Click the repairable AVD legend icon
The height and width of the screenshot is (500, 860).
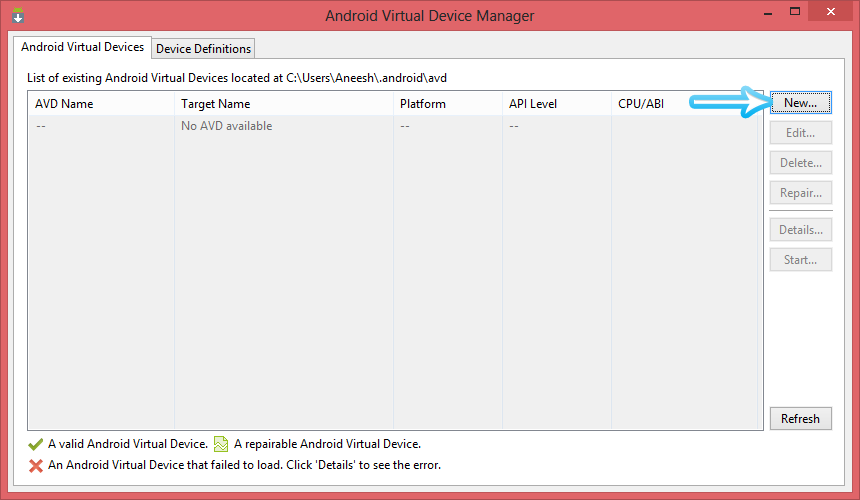[x=220, y=444]
